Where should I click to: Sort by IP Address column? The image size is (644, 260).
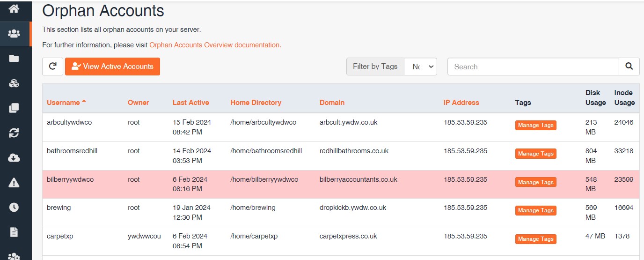(461, 102)
